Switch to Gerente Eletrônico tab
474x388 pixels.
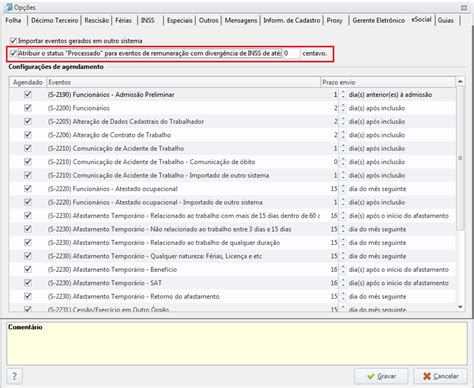coord(379,20)
